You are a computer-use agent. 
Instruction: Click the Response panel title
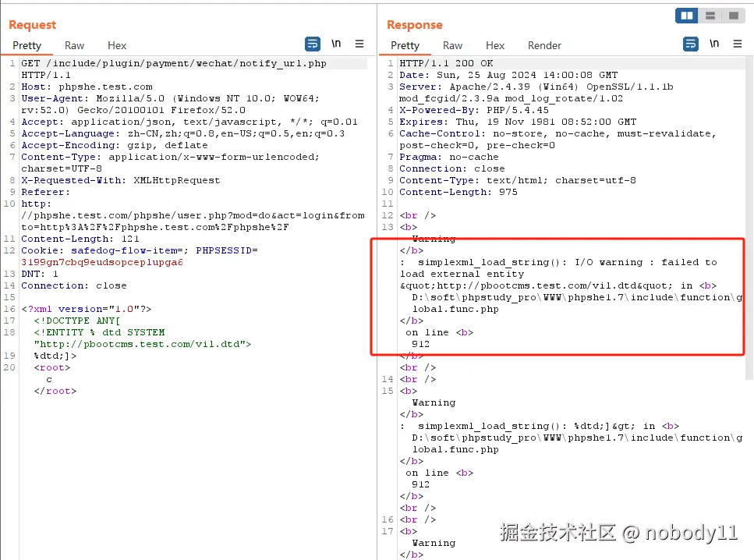[415, 24]
